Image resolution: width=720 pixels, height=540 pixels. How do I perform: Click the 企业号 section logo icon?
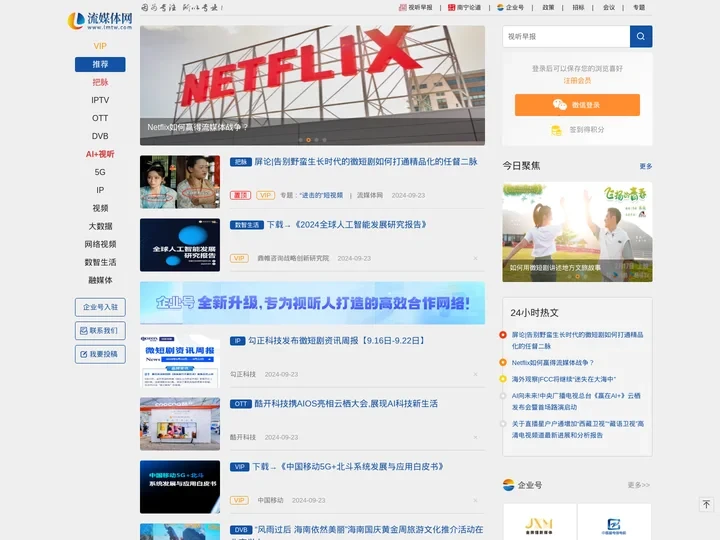(x=508, y=485)
